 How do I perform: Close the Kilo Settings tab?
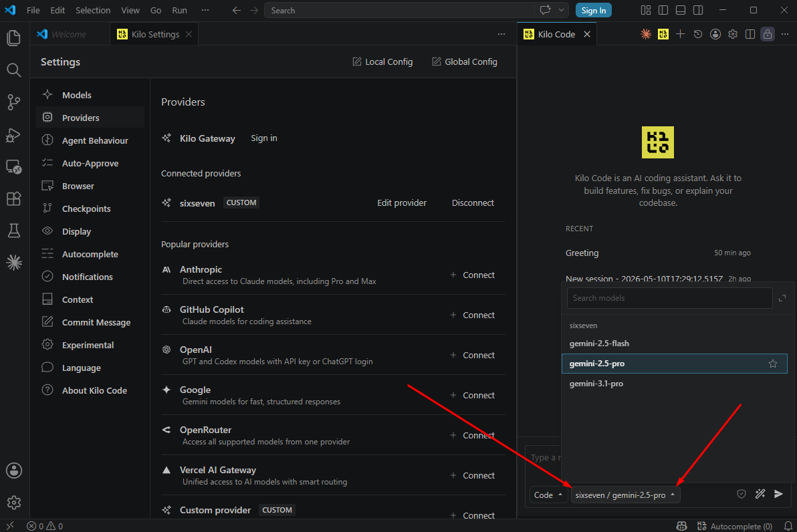click(x=189, y=34)
